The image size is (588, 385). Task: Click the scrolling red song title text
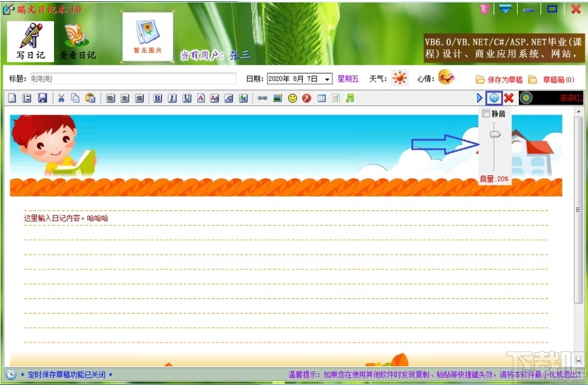tap(571, 98)
